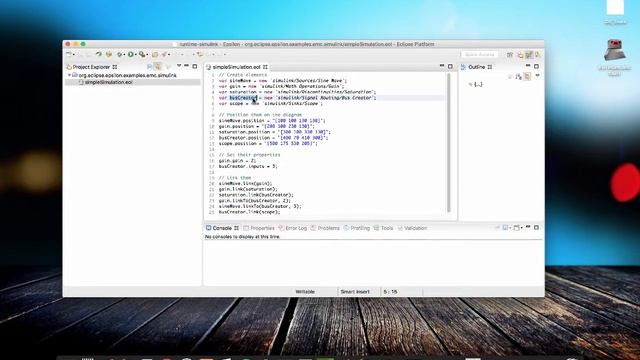Select the {...} item in Outline
Image resolution: width=640 pixels, height=360 pixels.
tap(476, 84)
